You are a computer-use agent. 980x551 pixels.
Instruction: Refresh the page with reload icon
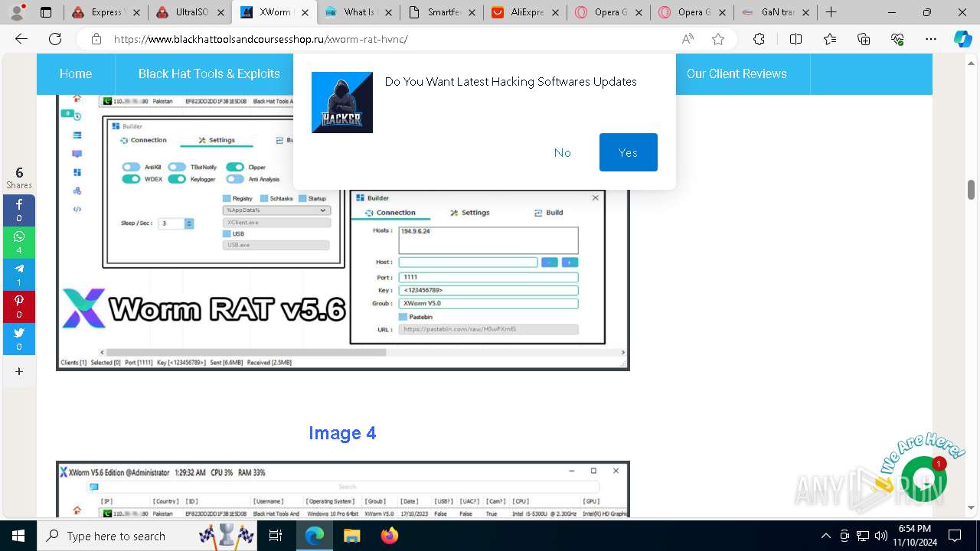[x=55, y=39]
